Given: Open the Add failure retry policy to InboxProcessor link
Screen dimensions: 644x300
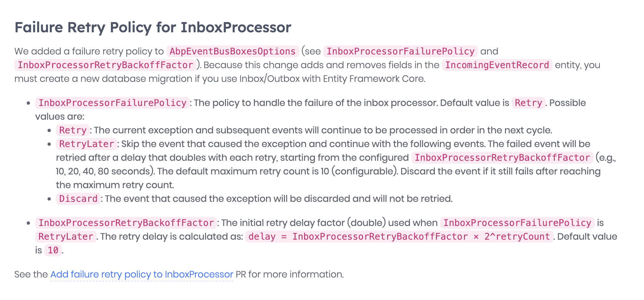Looking at the screenshot, I should 142,275.
